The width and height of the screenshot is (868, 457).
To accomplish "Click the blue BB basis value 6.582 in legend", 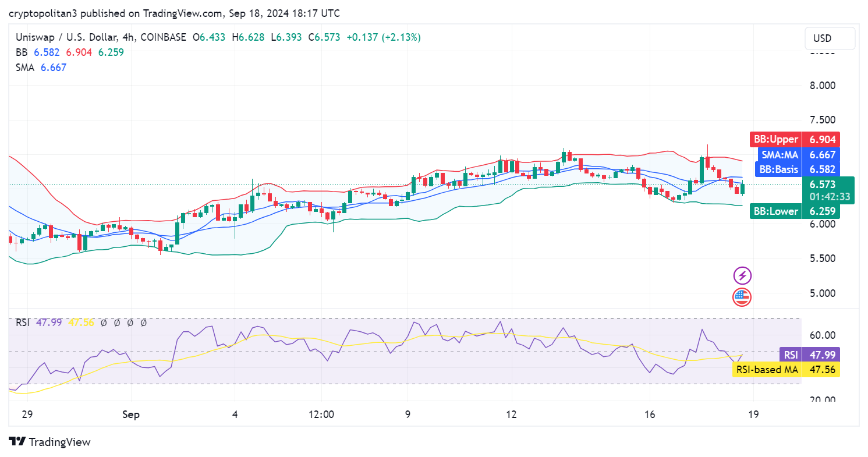I will pyautogui.click(x=47, y=52).
